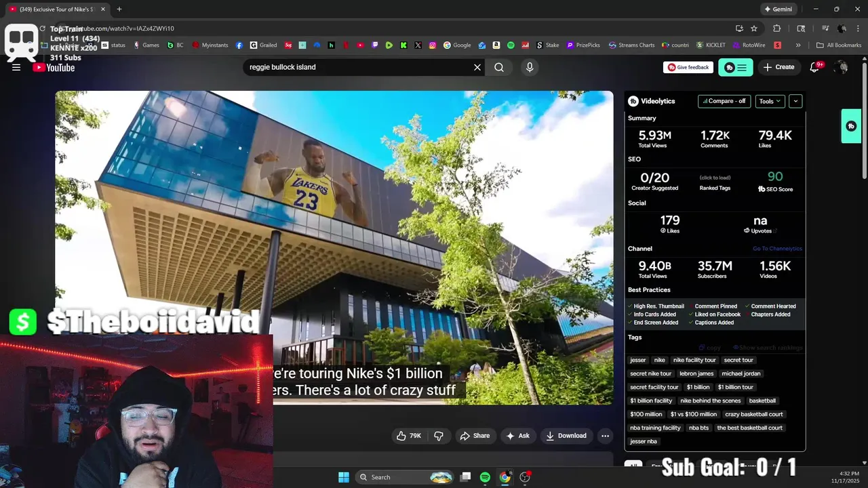Select the $1 billion tour tag

[x=736, y=387]
